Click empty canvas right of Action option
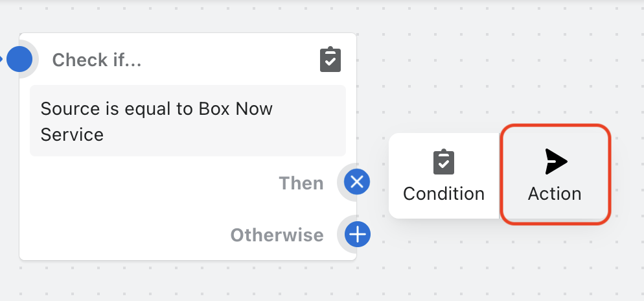 click(x=627, y=175)
